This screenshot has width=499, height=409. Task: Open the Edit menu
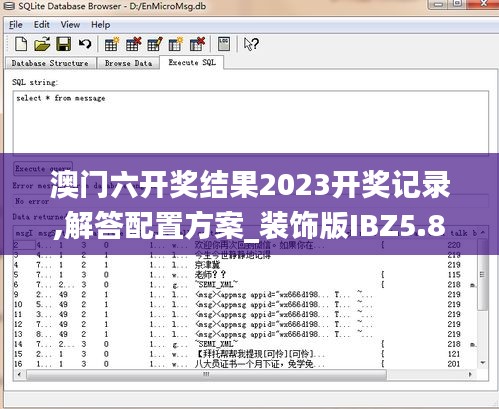[x=42, y=25]
